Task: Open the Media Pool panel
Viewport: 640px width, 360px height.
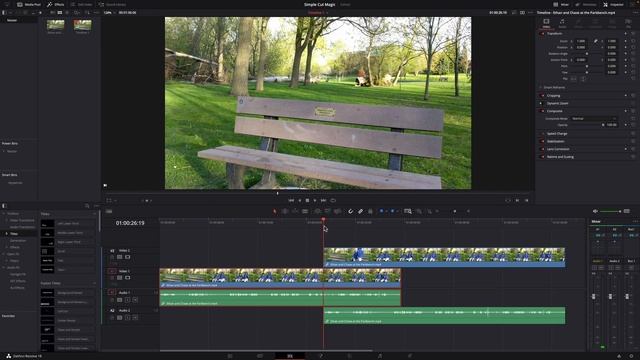Action: [29, 4]
